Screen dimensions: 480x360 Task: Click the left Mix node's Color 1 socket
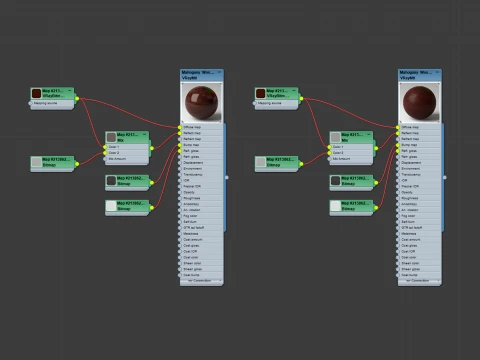click(x=105, y=147)
